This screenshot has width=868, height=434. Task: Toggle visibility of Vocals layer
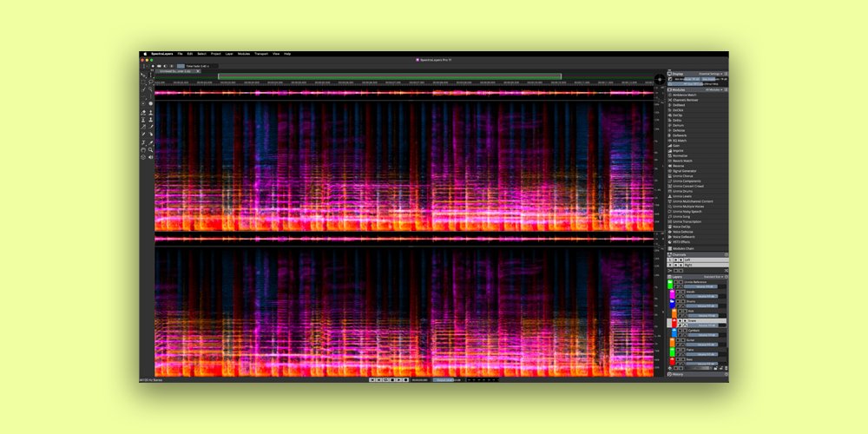(678, 292)
